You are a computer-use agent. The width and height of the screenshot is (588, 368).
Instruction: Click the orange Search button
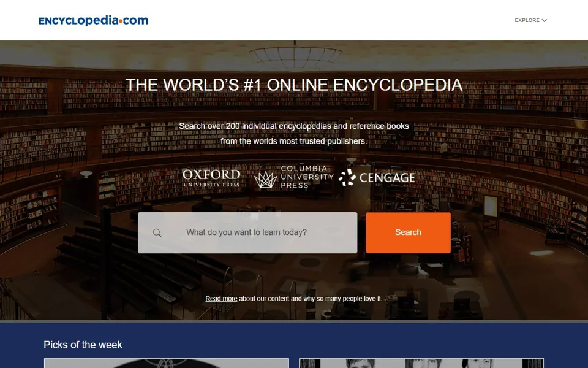coord(409,233)
